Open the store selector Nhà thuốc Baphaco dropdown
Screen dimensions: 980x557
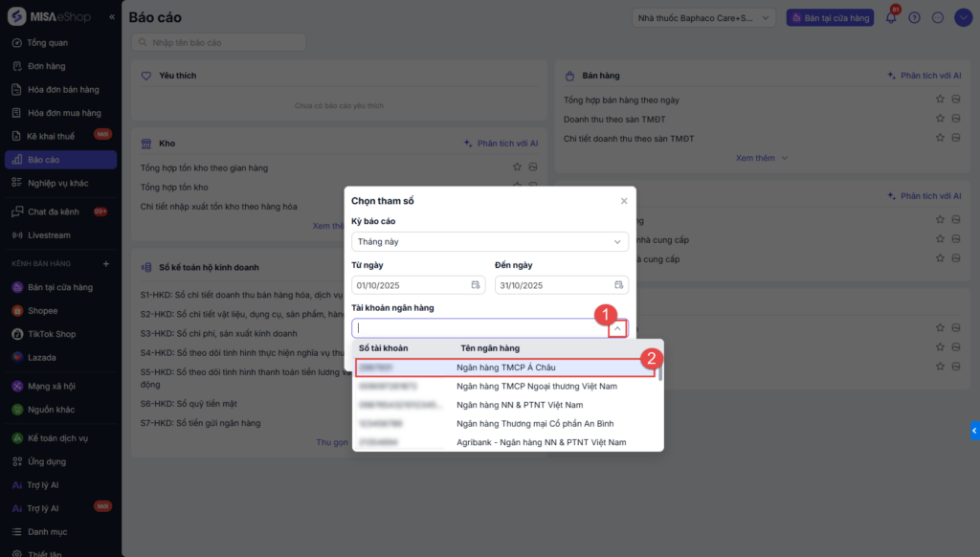[703, 17]
